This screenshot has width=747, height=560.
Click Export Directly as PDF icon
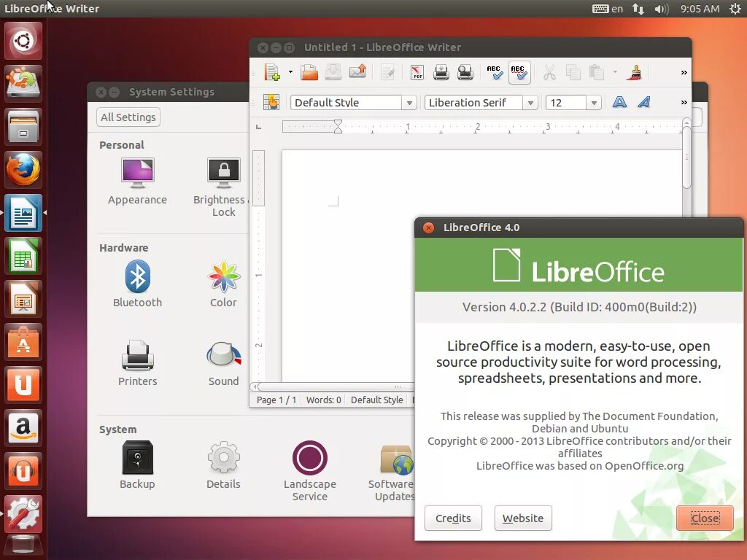417,72
